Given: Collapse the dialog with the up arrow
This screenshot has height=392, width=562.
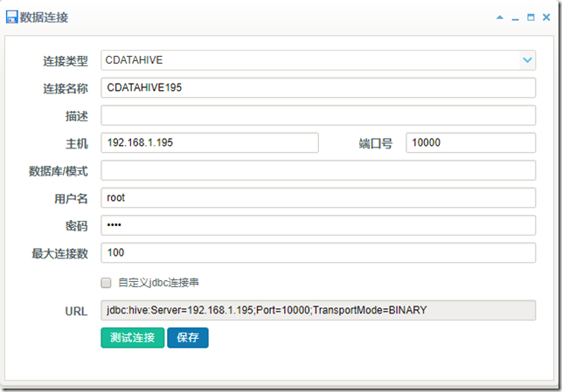Looking at the screenshot, I should pos(500,17).
